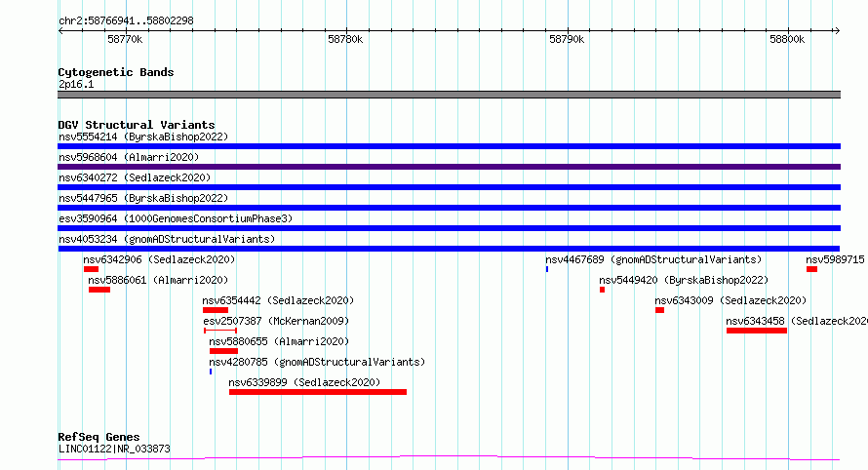Open nsv6354442 (Sedlazeck2020) label
Viewport: 868px width, 470px height.
pyautogui.click(x=278, y=300)
